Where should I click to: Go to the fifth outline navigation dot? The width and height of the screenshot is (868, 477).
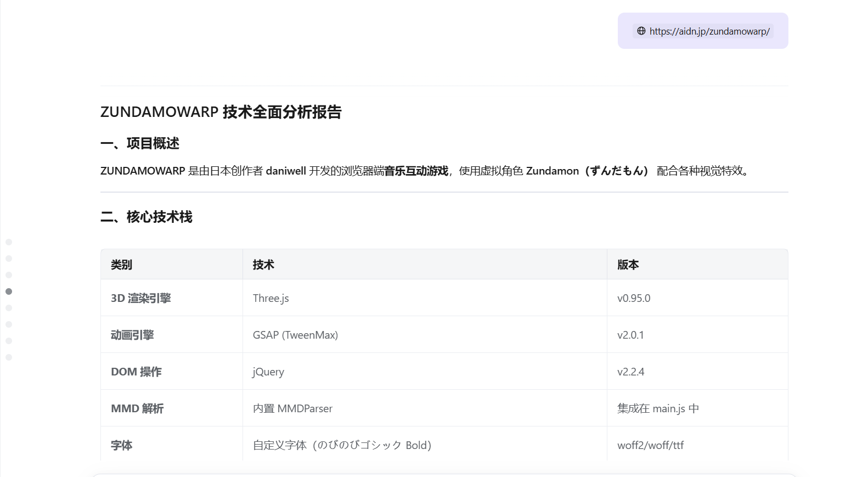9,308
